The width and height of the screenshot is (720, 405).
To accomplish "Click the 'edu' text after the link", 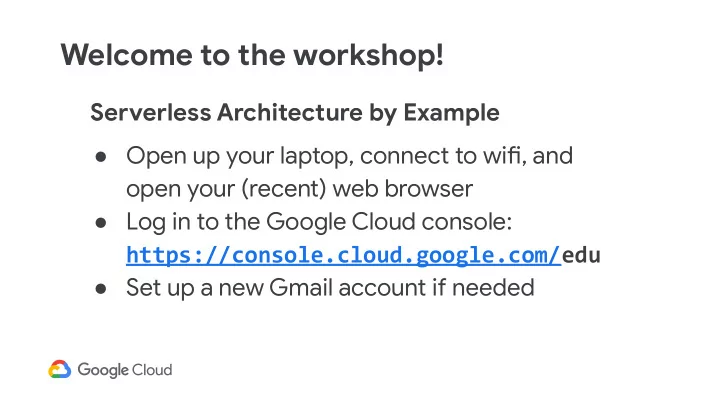I will (581, 255).
